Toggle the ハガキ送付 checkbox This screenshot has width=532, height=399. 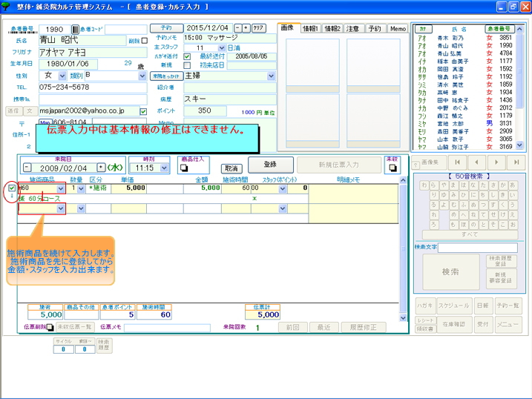click(x=187, y=56)
